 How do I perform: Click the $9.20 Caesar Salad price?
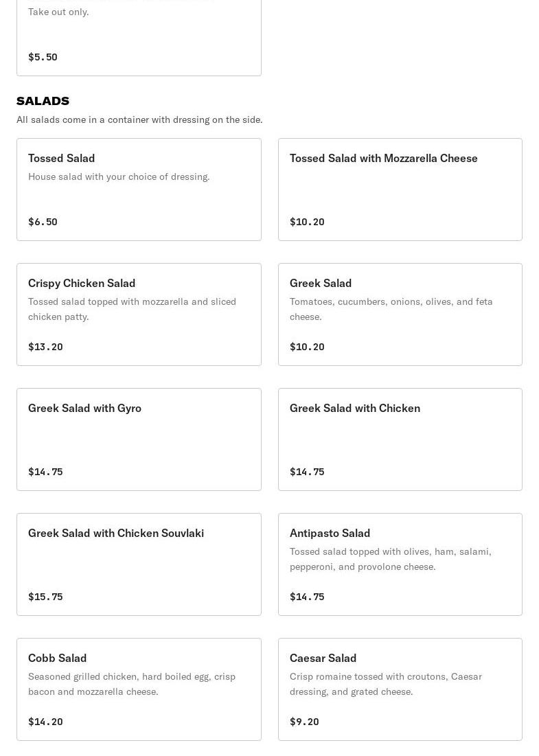click(x=304, y=722)
